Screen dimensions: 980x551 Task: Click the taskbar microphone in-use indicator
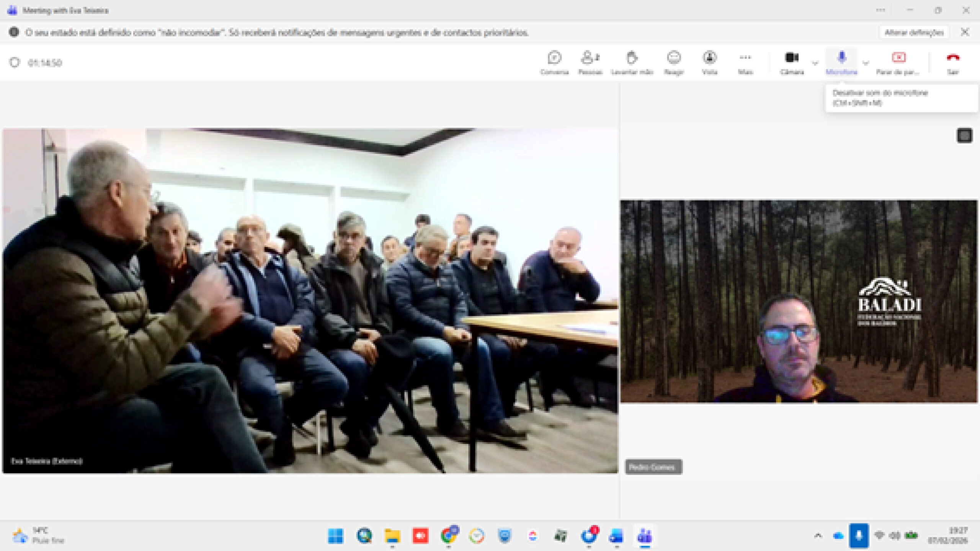[859, 536]
